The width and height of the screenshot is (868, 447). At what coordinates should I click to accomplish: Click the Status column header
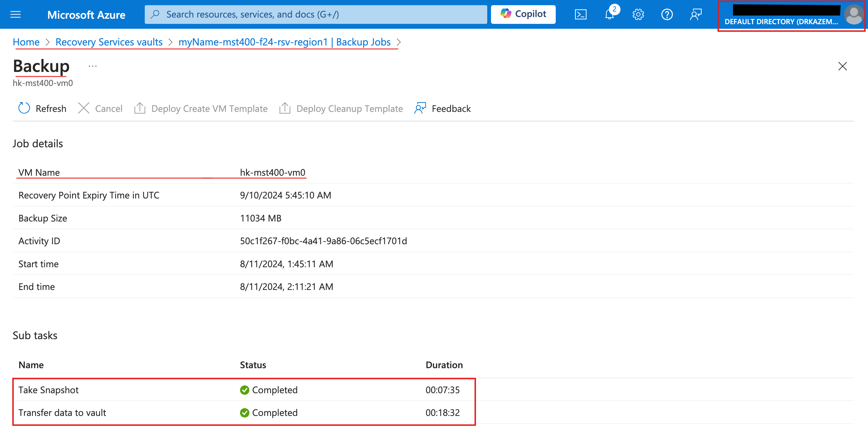click(253, 365)
